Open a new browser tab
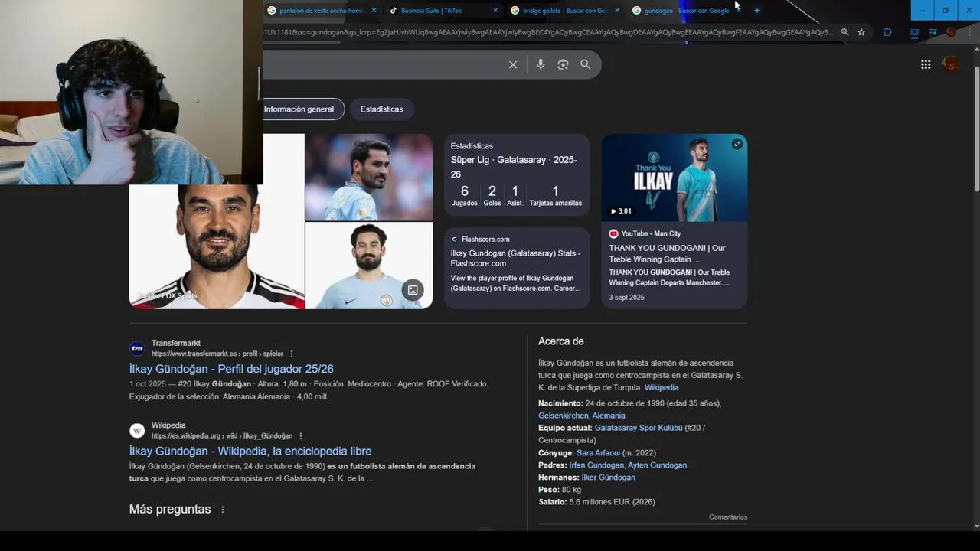 (756, 10)
